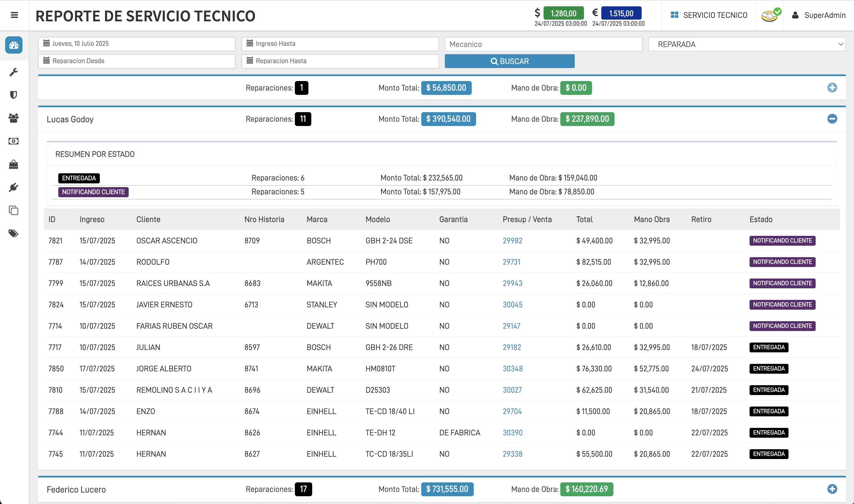Screen dimensions: 854x504
Task: Click the users group icon in sidebar
Action: pos(14,118)
